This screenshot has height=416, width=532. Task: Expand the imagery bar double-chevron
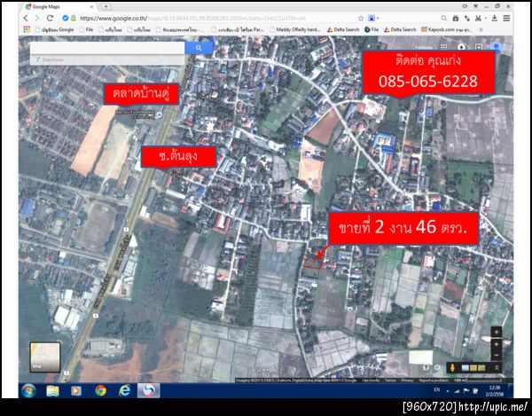point(497,367)
